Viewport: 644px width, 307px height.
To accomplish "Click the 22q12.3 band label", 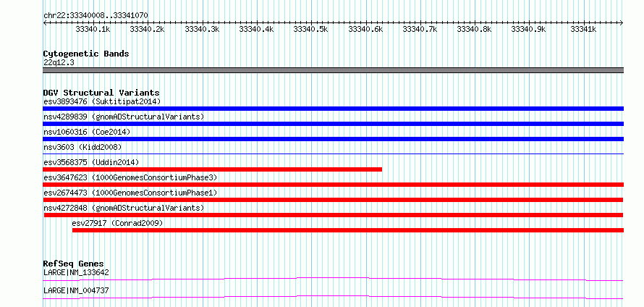I will coord(59,63).
